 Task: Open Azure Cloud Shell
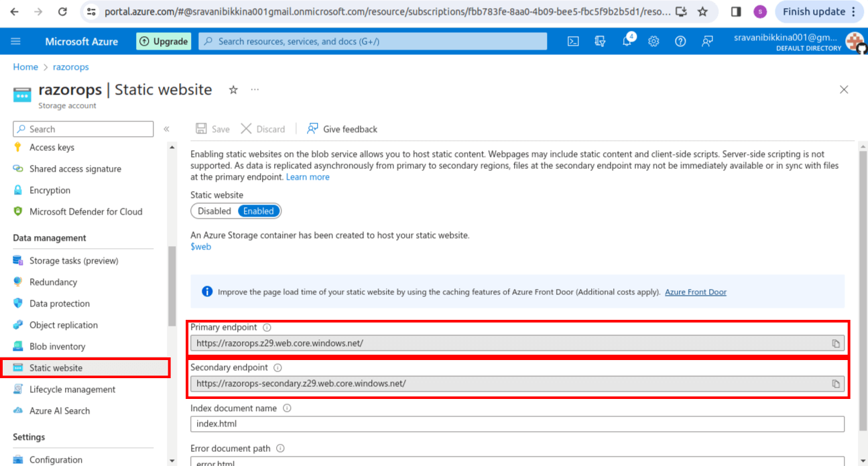click(x=573, y=41)
